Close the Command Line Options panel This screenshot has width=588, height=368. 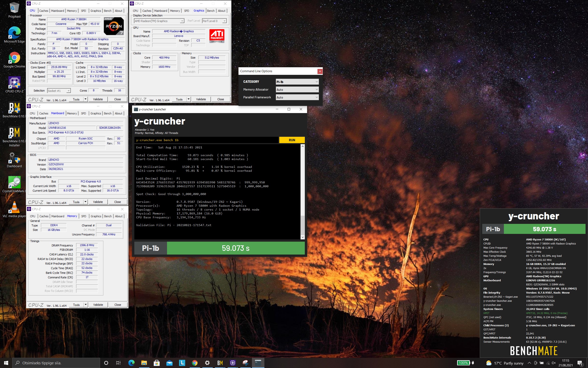tap(320, 71)
